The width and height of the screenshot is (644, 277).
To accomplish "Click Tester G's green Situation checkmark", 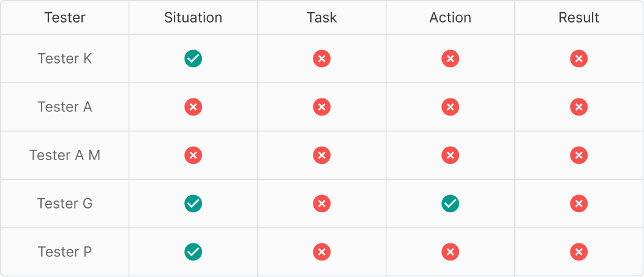I will coord(193,204).
